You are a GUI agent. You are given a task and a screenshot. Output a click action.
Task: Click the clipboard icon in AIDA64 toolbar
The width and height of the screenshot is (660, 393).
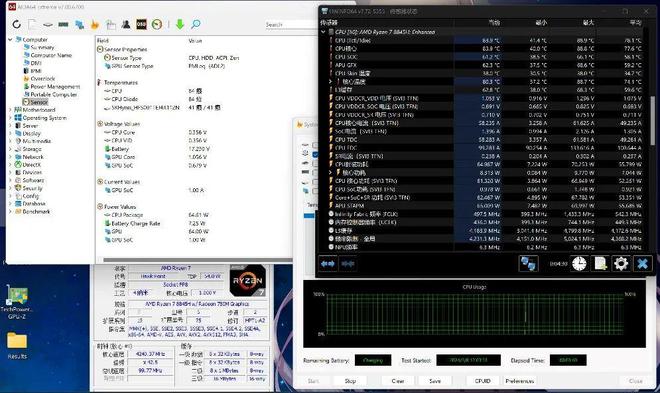pyautogui.click(x=111, y=24)
